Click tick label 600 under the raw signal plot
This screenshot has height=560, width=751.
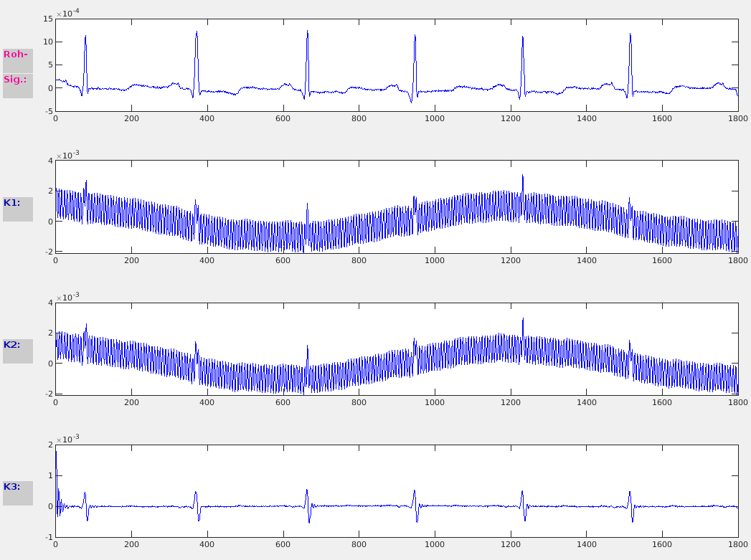coord(283,118)
